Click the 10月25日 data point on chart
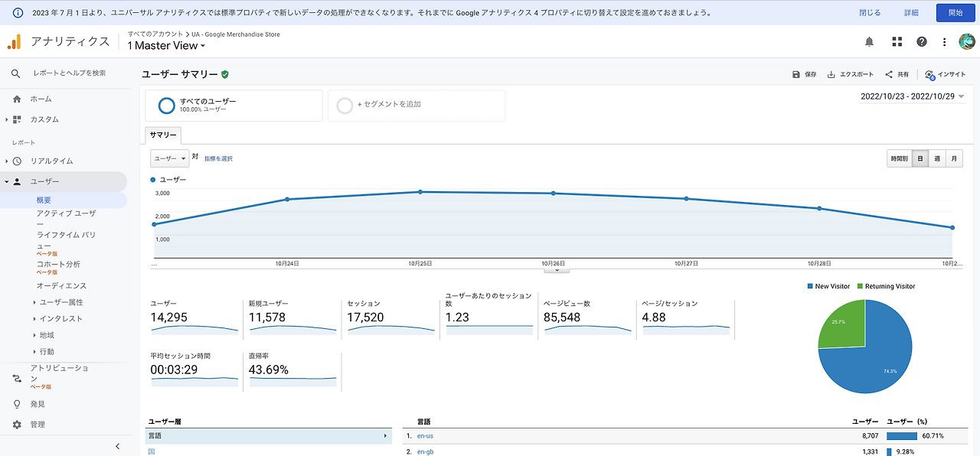The image size is (980, 456). (x=420, y=192)
